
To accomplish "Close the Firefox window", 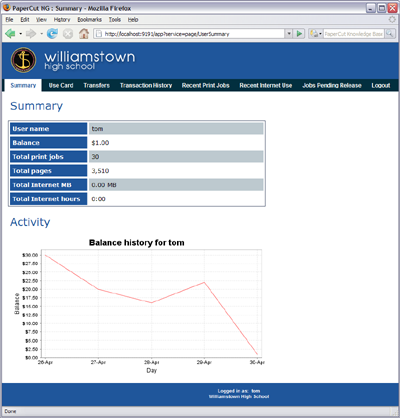I will point(392,8).
